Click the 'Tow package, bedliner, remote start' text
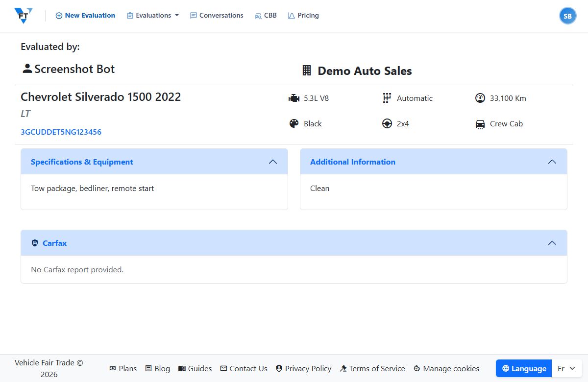588x382 pixels. click(92, 189)
